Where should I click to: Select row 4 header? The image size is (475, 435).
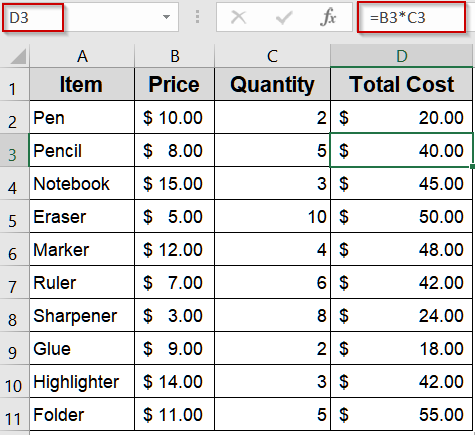14,183
